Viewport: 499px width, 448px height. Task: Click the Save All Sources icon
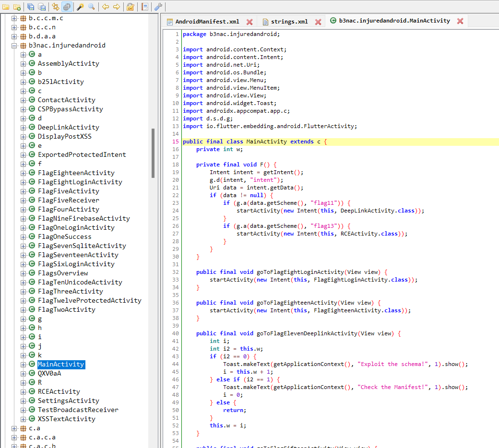point(41,7)
